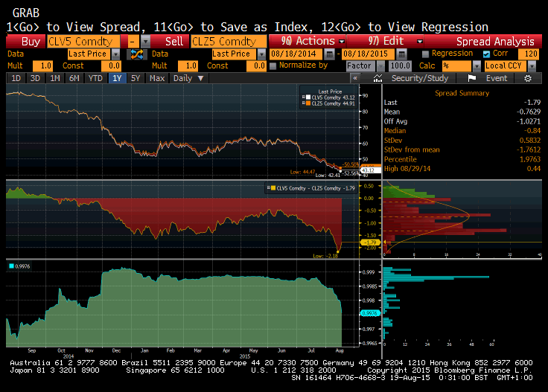This screenshot has height=392, width=548.
Task: Click Security/Study label
Action: point(420,78)
